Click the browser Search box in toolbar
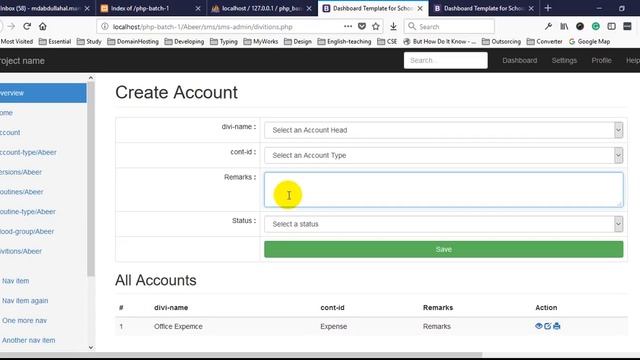The width and height of the screenshot is (640, 360). 449,27
